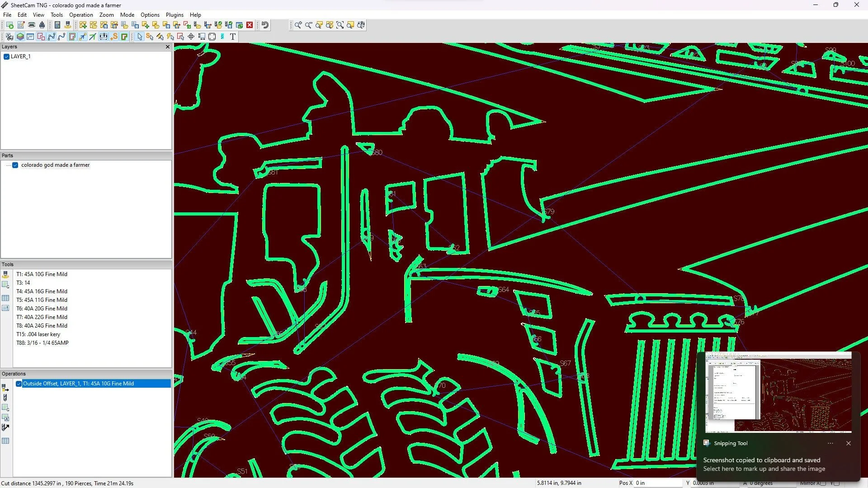Select tool T4: 45A 16G Fine Mild
868x488 pixels.
(42, 291)
